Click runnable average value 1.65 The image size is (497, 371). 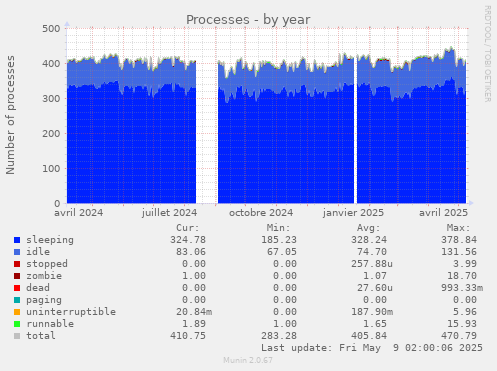[x=375, y=324]
